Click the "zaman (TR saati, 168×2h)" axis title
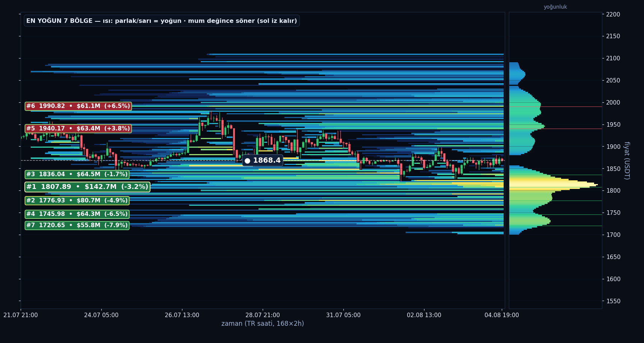This screenshot has width=644, height=343. coord(263,324)
